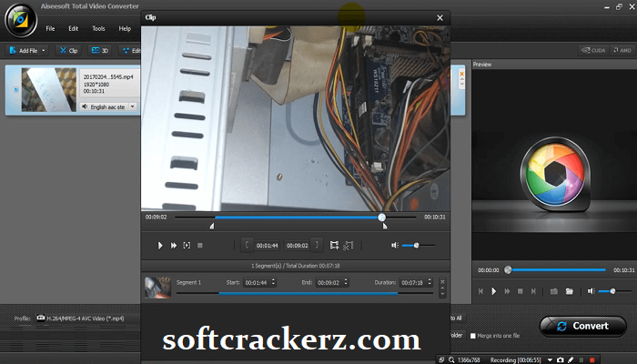Stop playback in Preview panel
Screen dimensions: 637x364
click(520, 291)
